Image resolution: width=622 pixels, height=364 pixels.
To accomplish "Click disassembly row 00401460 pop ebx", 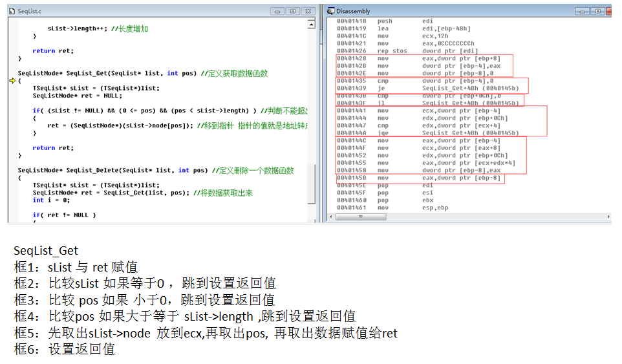I will tap(385, 200).
